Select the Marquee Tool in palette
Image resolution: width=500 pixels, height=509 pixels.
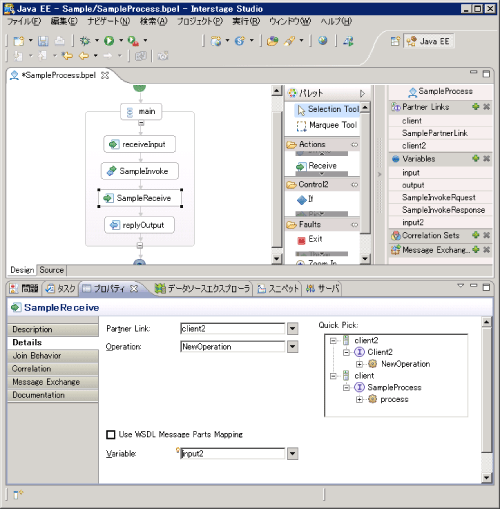327,125
